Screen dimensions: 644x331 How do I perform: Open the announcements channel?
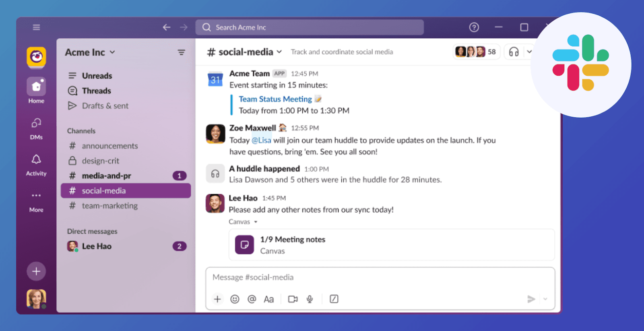[x=126, y=146]
